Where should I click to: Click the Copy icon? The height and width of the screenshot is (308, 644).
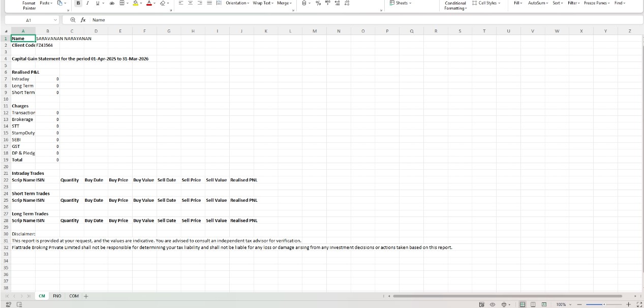pyautogui.click(x=59, y=3)
